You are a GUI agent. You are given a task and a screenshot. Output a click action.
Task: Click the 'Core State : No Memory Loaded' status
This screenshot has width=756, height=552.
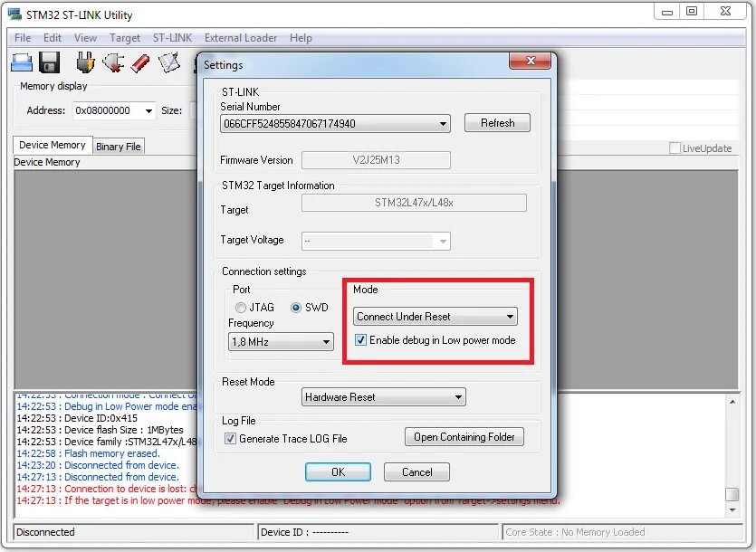coord(575,532)
